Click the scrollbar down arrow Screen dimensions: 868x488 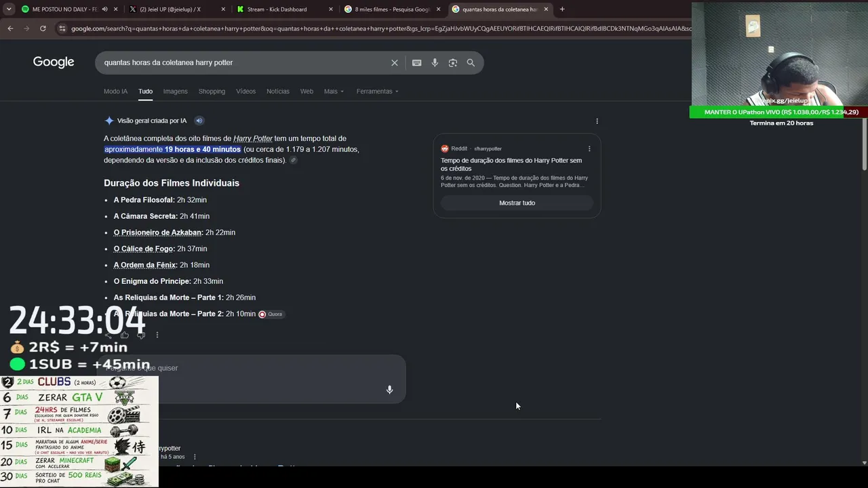click(x=864, y=464)
